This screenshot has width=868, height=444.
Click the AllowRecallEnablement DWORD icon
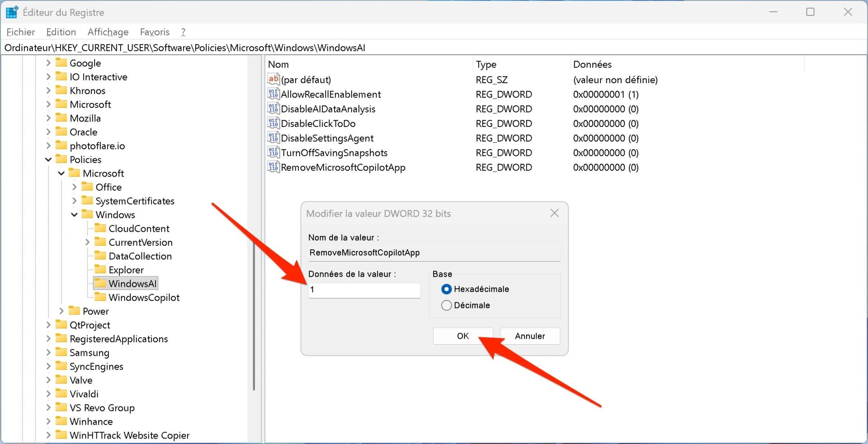(274, 94)
